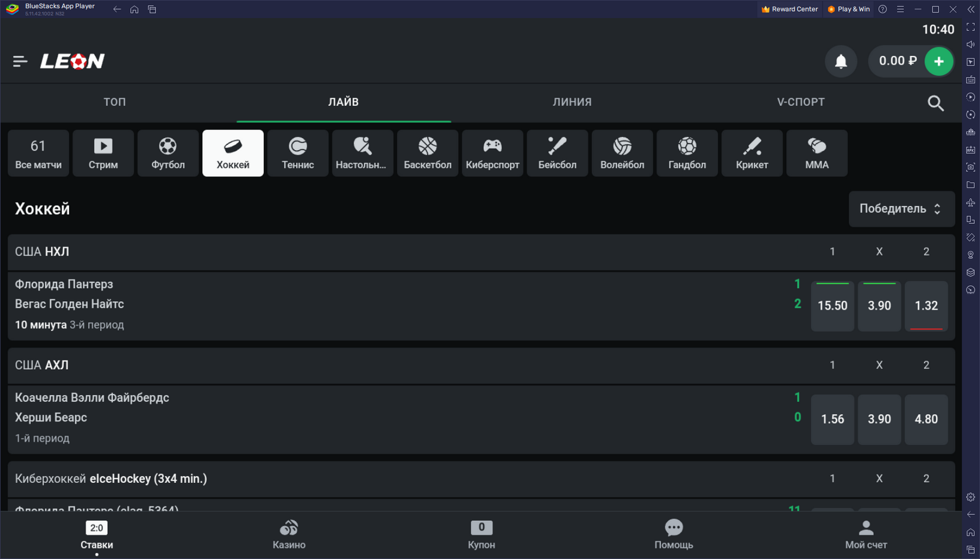Open BlueStacks help question icon
The width and height of the screenshot is (980, 559).
click(883, 9)
